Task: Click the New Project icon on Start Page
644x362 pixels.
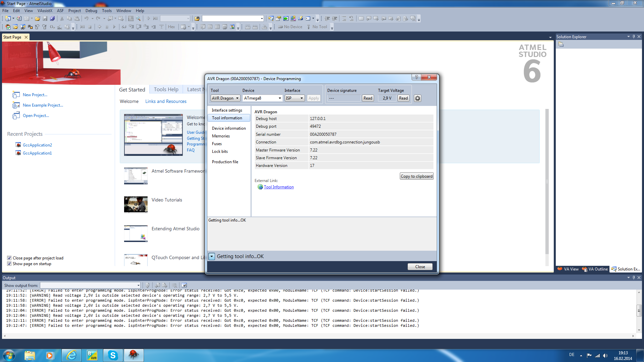Action: coord(16,95)
